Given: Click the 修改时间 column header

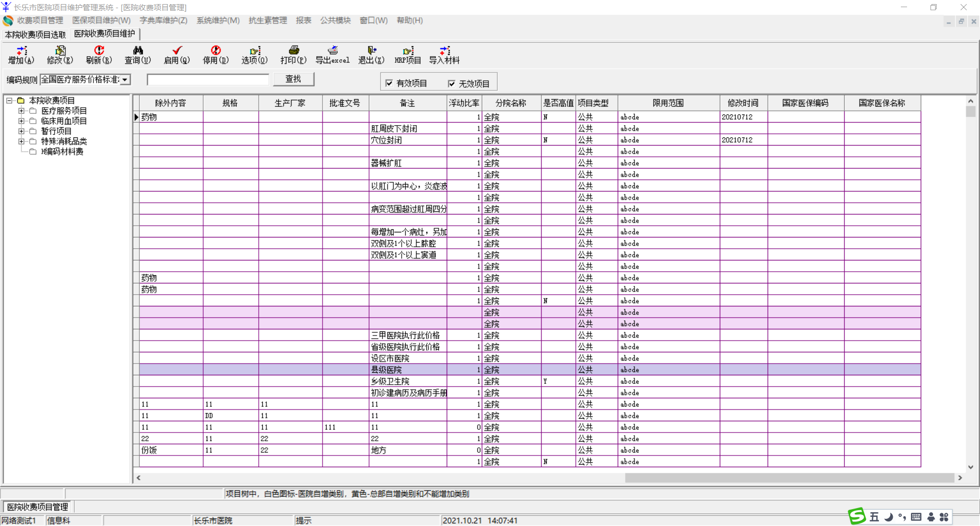Looking at the screenshot, I should click(x=743, y=103).
